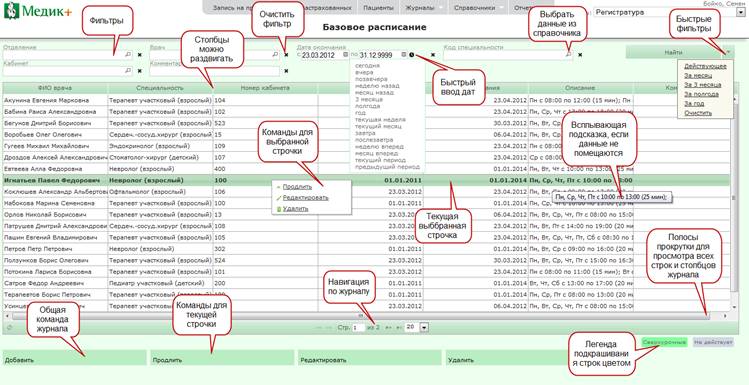Click the horizontal scrollbar thumb
The image size is (749, 385).
tap(361, 316)
